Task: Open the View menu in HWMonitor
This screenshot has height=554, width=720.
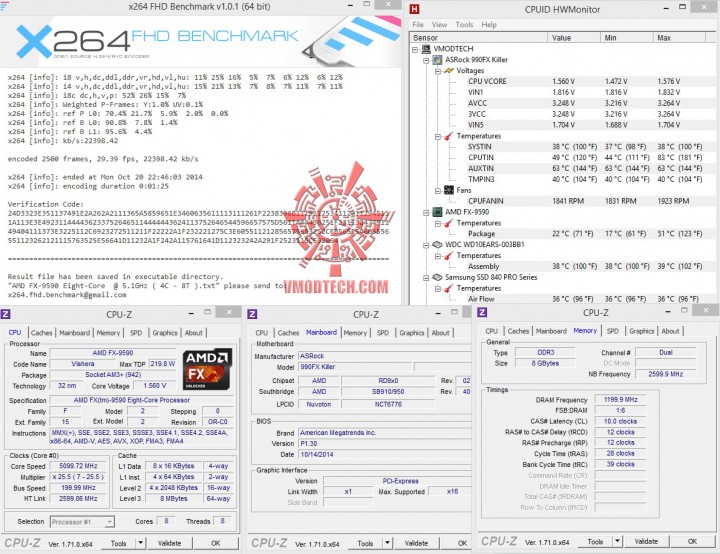Action: tap(439, 24)
